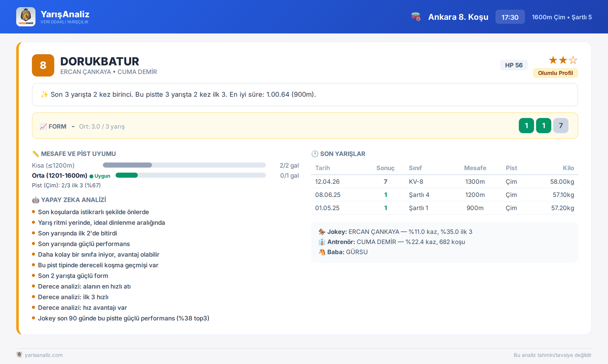This screenshot has height=364, width=608.
Task: Click the three-star rating icons
Action: click(x=563, y=60)
